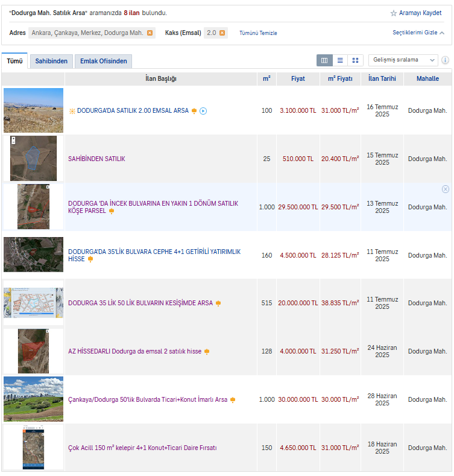Open the Emlak Ofisinden tab
The width and height of the screenshot is (454, 476).
[x=104, y=61]
